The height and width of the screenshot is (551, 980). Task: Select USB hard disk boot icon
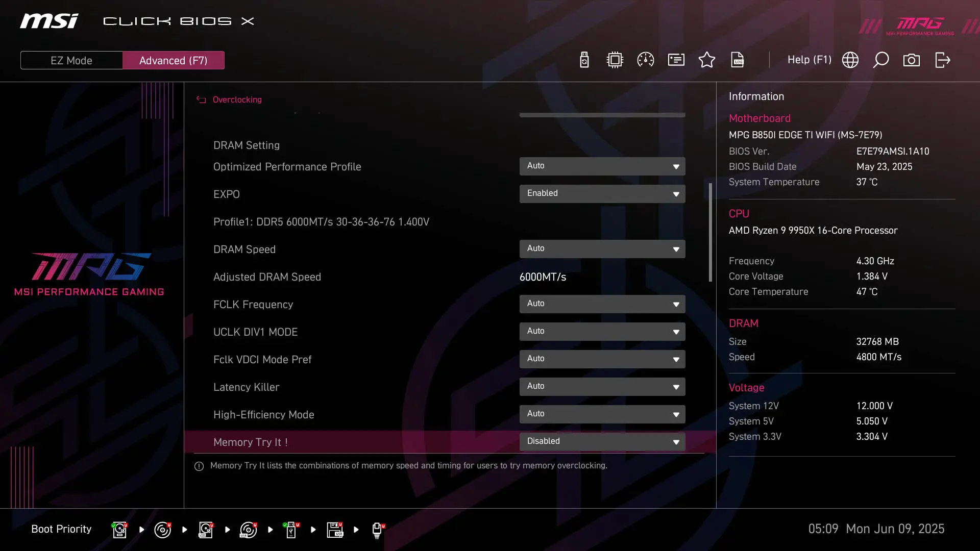(206, 530)
